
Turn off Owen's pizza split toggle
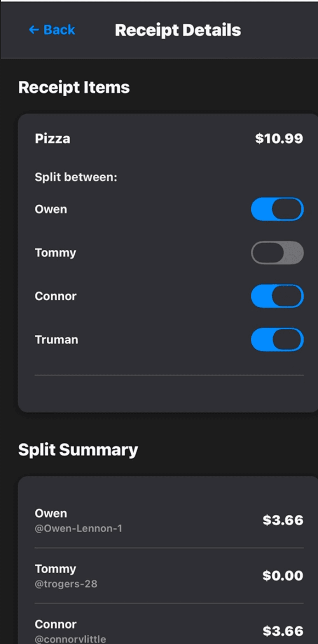point(277,209)
